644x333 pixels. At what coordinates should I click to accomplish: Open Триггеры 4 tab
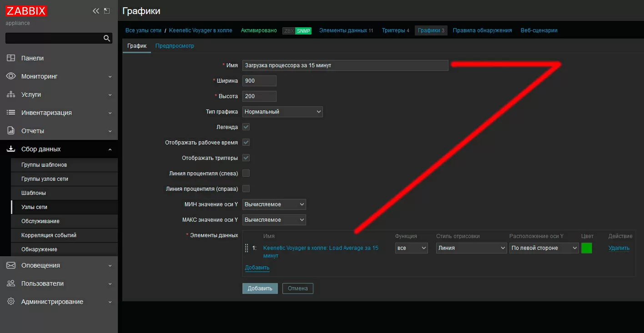coord(395,30)
